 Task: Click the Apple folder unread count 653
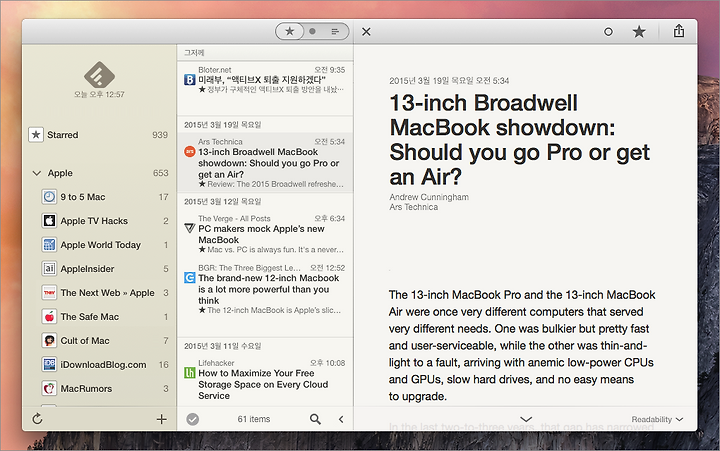(160, 173)
